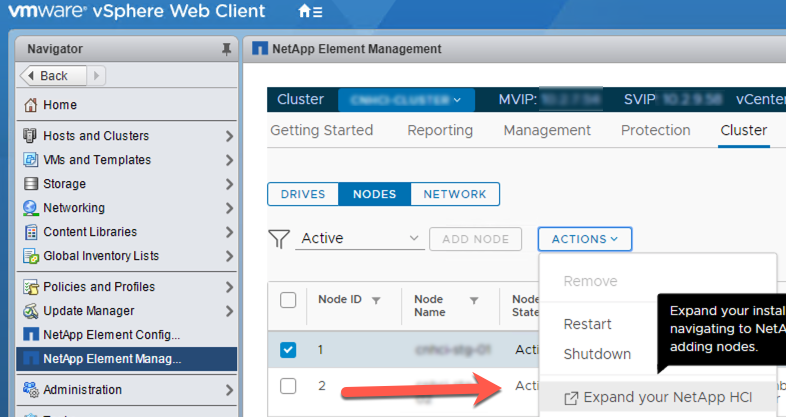The width and height of the screenshot is (786, 417).
Task: Click the Hosts and Clusters icon
Action: pyautogui.click(x=31, y=136)
